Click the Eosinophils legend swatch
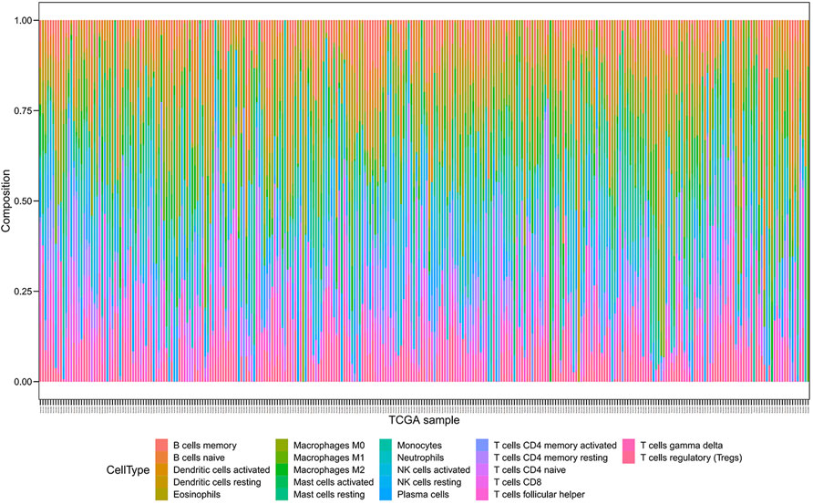Image resolution: width=813 pixels, height=504 pixels. click(x=161, y=495)
